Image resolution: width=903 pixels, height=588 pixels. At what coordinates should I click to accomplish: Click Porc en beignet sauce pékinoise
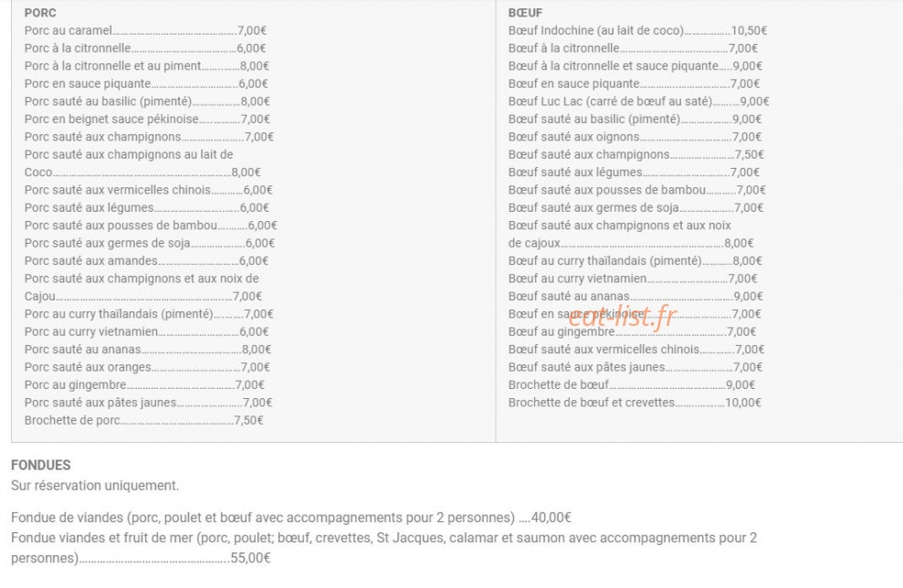(x=147, y=120)
